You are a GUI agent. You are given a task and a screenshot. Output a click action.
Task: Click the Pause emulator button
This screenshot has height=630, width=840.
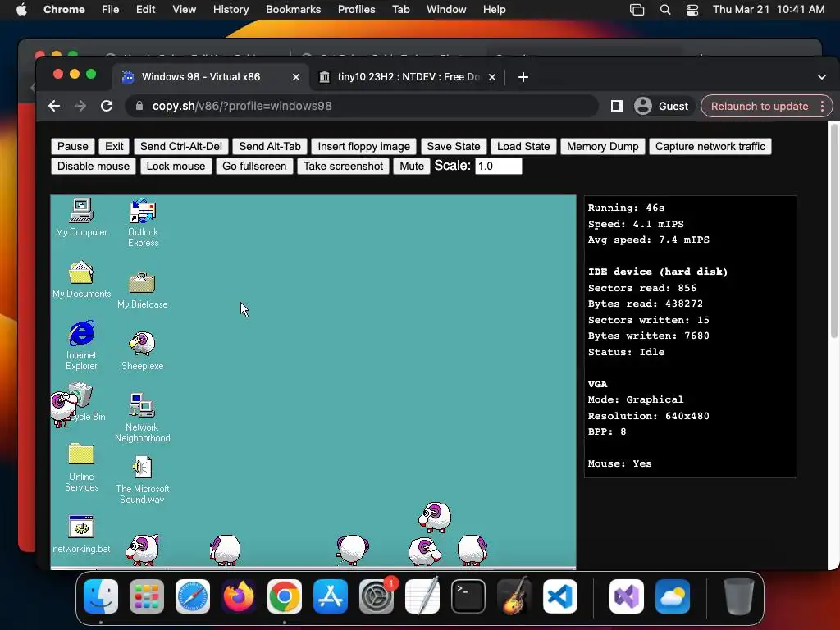[x=73, y=146]
